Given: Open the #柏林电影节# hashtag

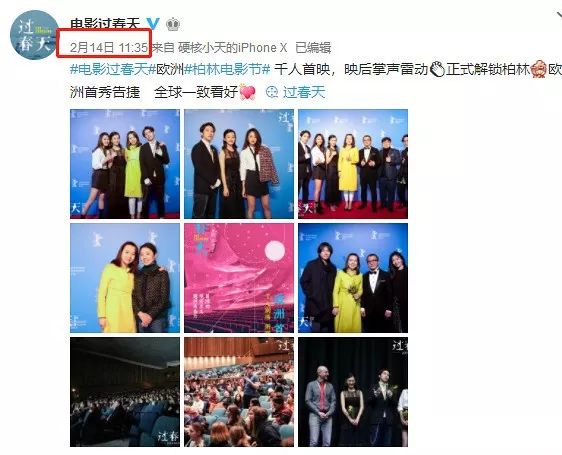Looking at the screenshot, I should pos(227,69).
